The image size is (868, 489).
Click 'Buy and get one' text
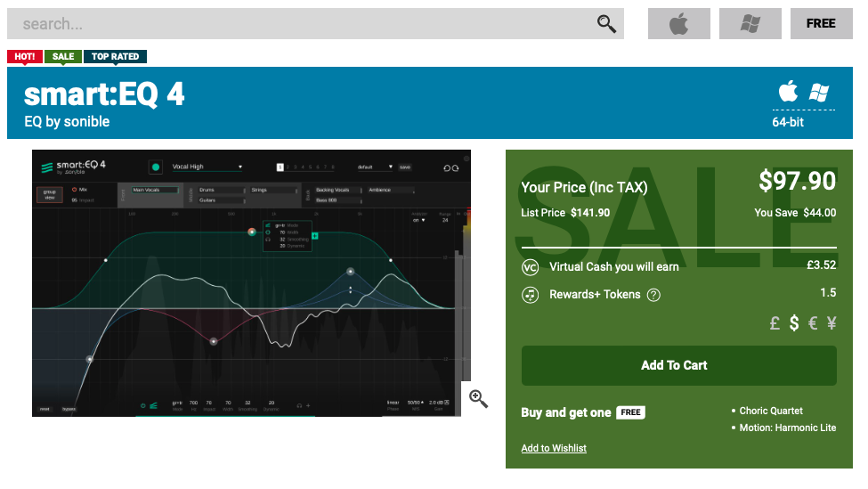[565, 412]
